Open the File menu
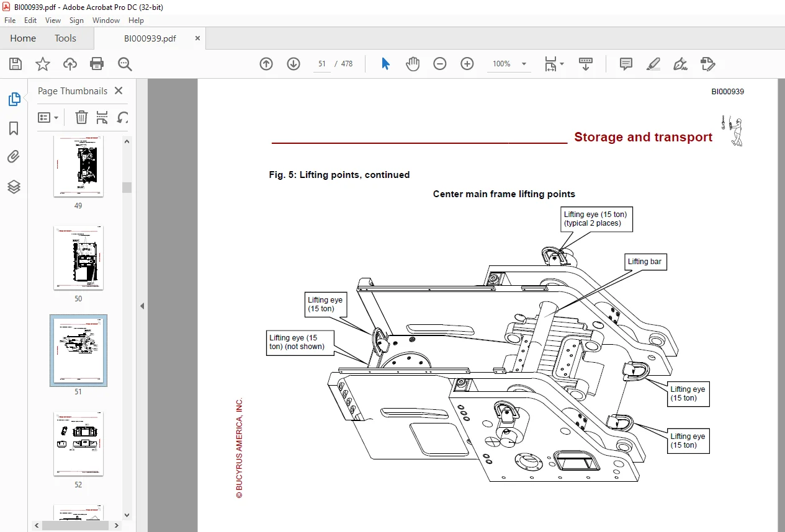The height and width of the screenshot is (532, 785). click(x=10, y=20)
